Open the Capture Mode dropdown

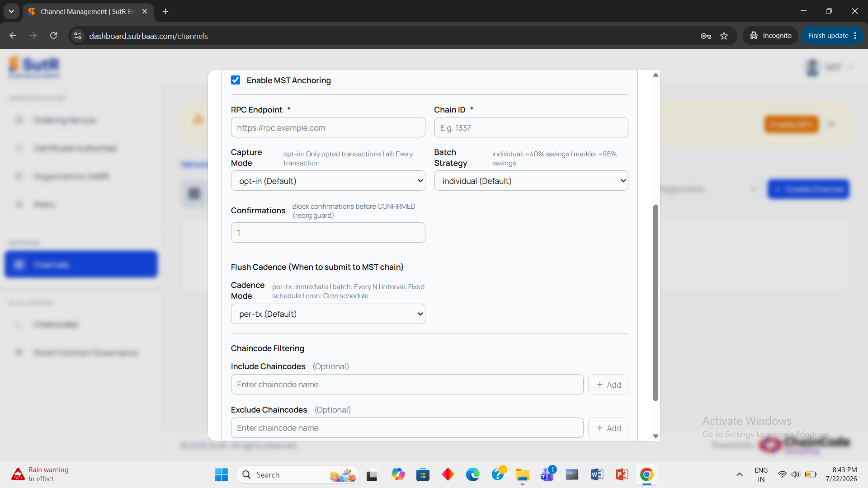[x=328, y=181]
